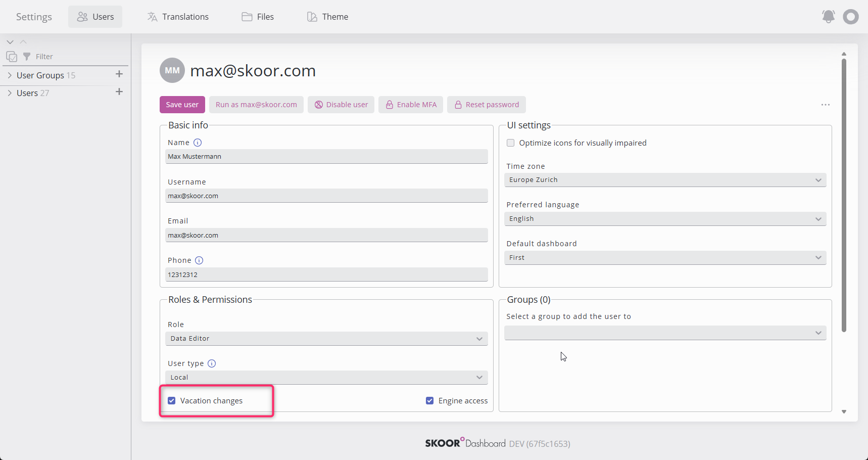
Task: Enable Optimize icons for visually impaired
Action: 511,143
